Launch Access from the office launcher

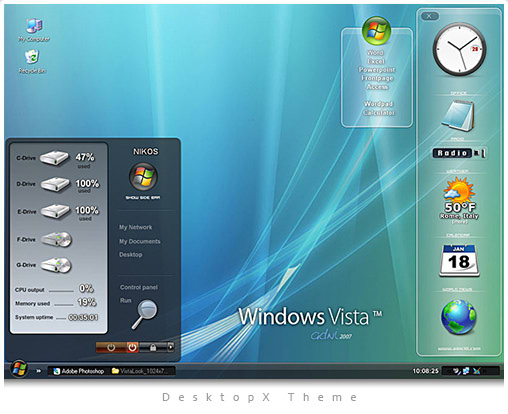point(377,87)
